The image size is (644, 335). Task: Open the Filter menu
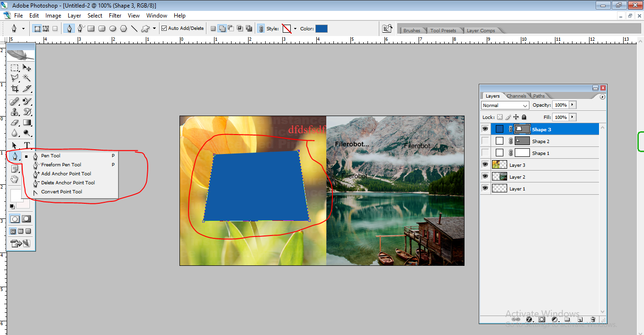point(115,15)
